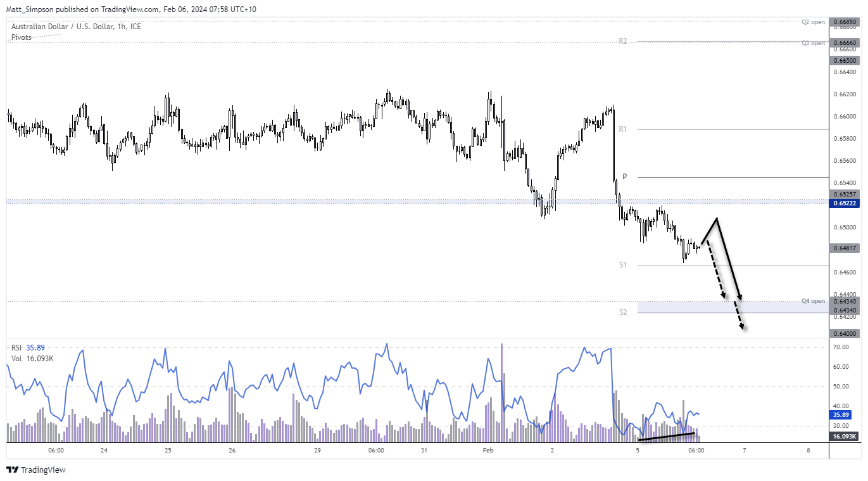The width and height of the screenshot is (868, 481).
Task: Click the 0.64817 current price tag
Action: pyautogui.click(x=845, y=248)
